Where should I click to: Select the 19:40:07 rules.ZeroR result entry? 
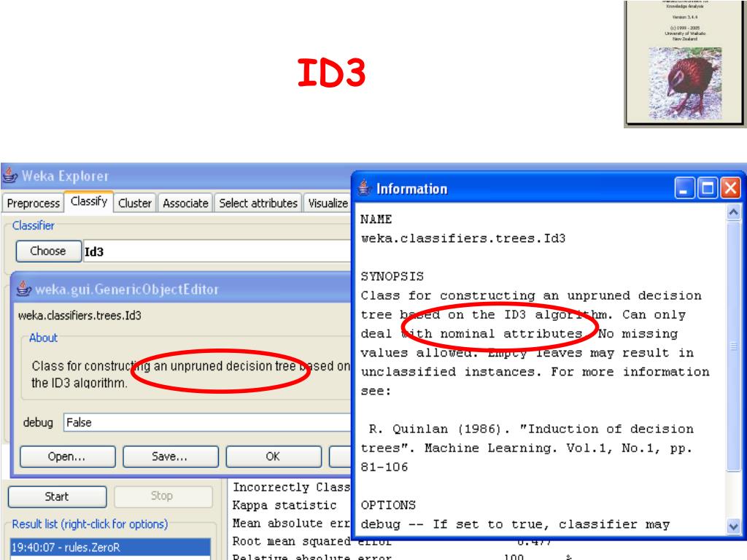[110, 547]
